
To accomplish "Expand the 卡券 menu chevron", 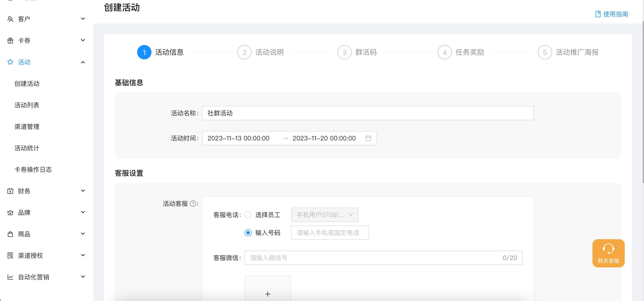I will coord(83,40).
